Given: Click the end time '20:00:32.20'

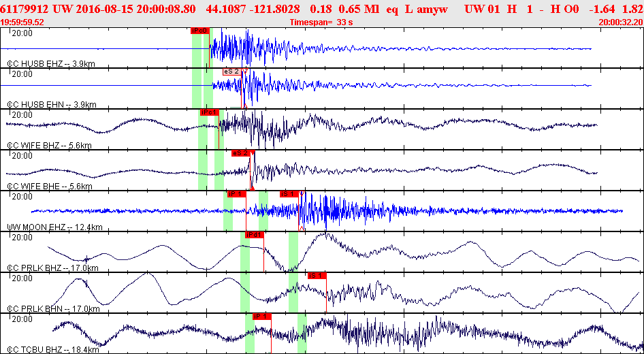Looking at the screenshot, I should 620,22.
